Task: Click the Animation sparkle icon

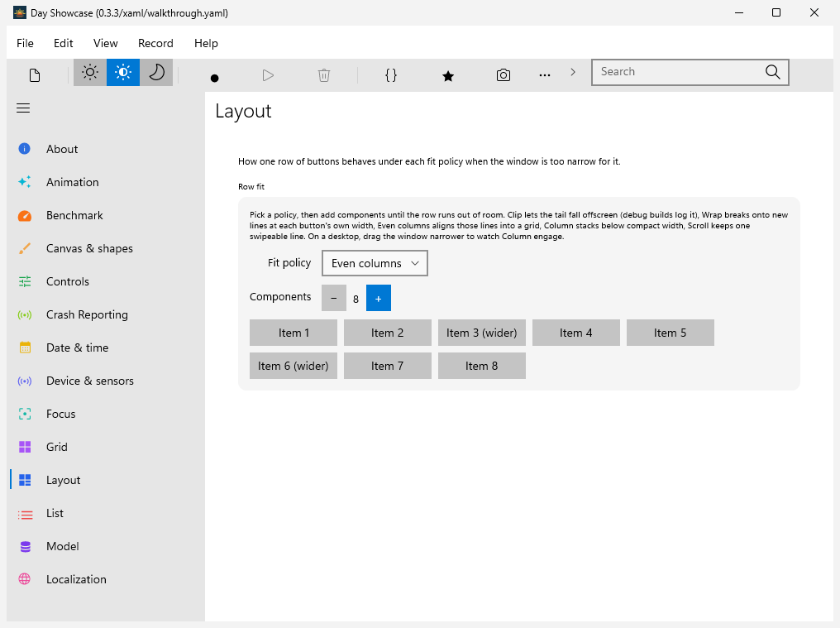Action: [25, 182]
